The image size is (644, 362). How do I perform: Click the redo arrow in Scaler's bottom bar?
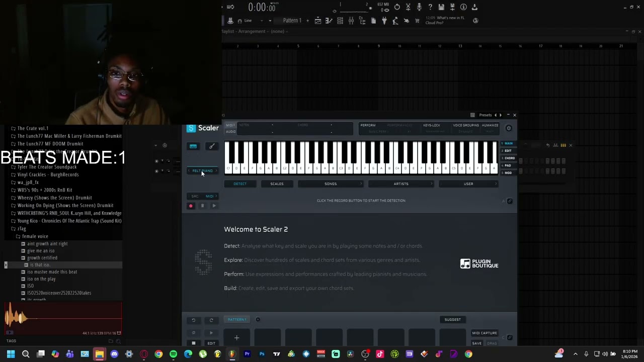tap(211, 320)
